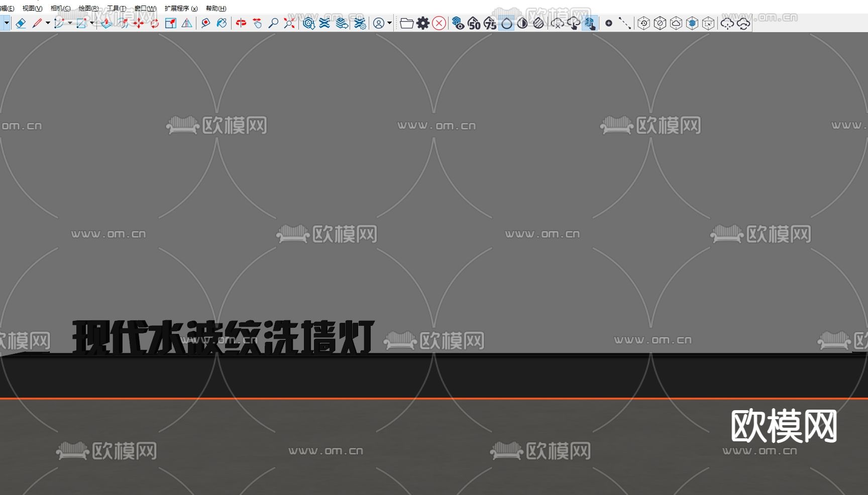
Task: Select the Orbit camera tool
Action: click(241, 23)
